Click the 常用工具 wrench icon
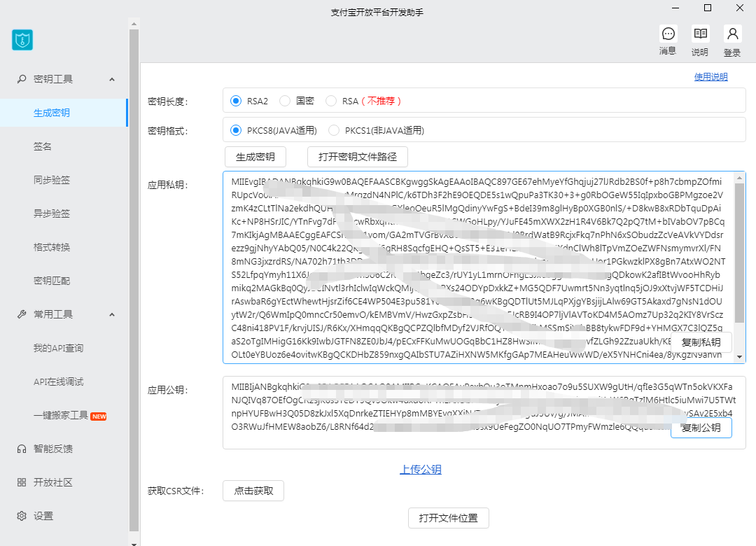Screen dimensions: 756x546 [x=22, y=314]
